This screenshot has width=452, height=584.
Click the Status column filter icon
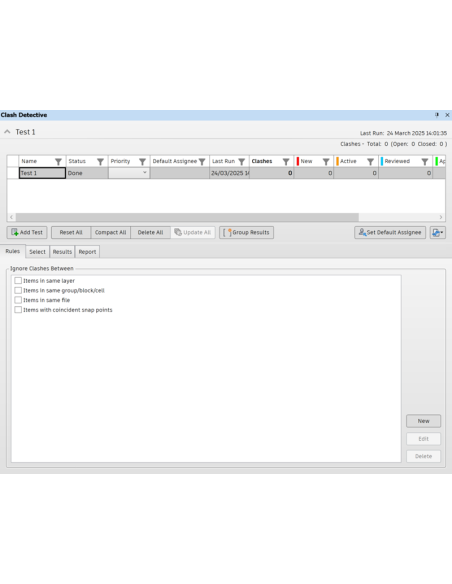click(x=100, y=161)
